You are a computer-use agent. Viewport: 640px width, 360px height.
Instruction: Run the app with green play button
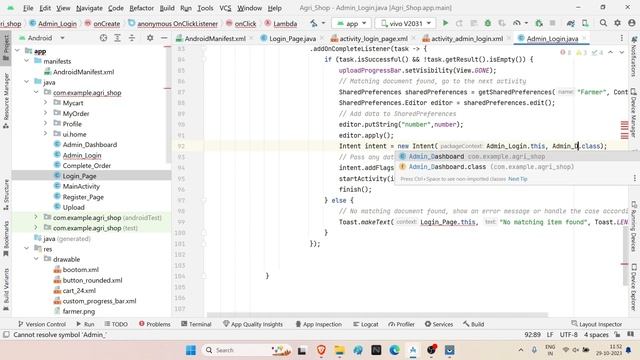(445, 23)
